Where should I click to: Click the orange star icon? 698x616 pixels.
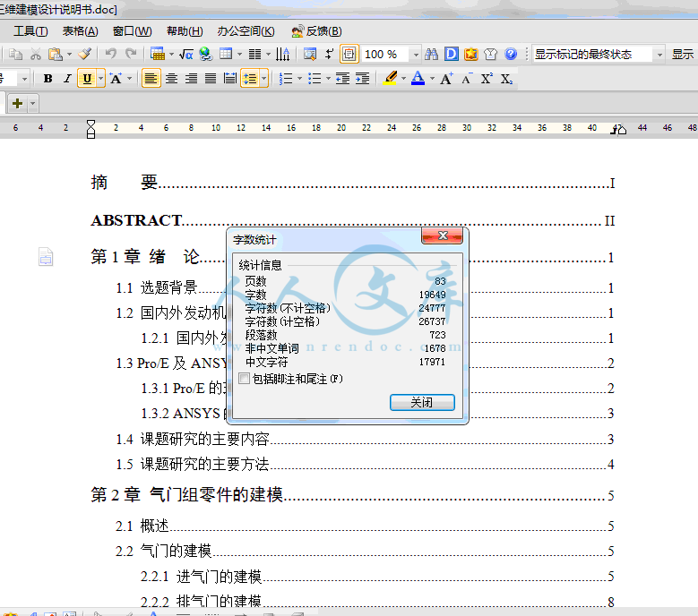[471, 55]
